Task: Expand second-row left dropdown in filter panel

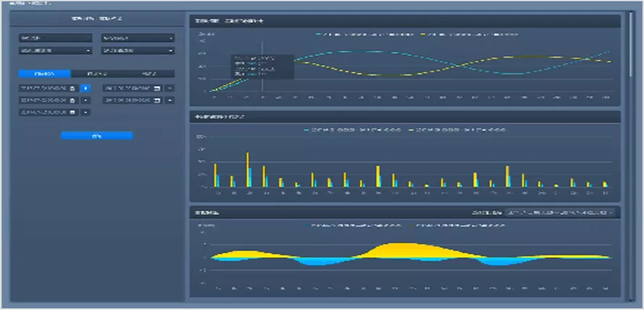Action: [55, 51]
